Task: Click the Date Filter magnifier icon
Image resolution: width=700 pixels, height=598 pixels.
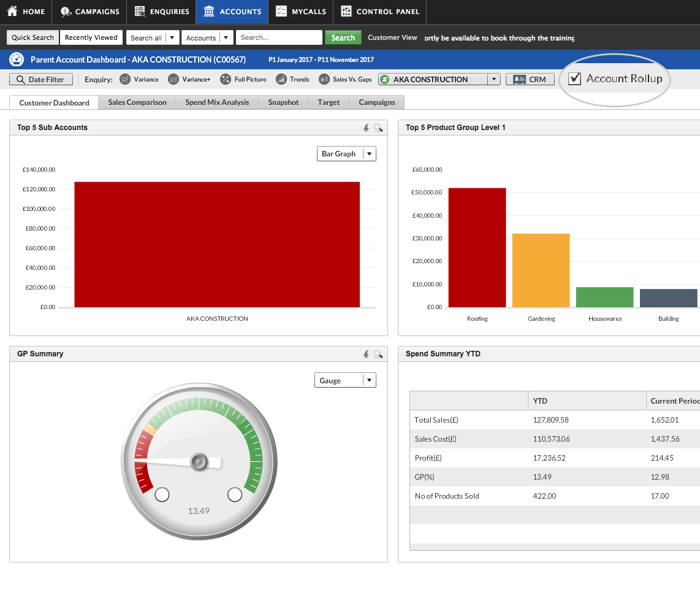Action: [21, 80]
